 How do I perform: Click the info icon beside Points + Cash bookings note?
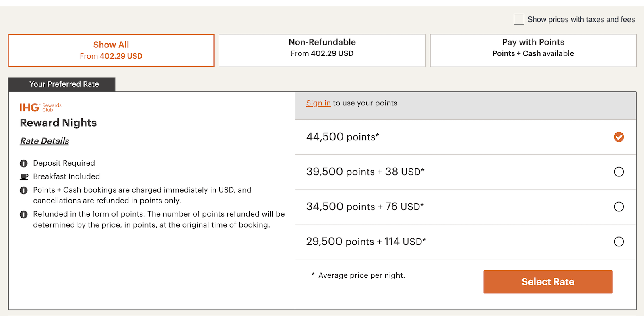(x=23, y=190)
